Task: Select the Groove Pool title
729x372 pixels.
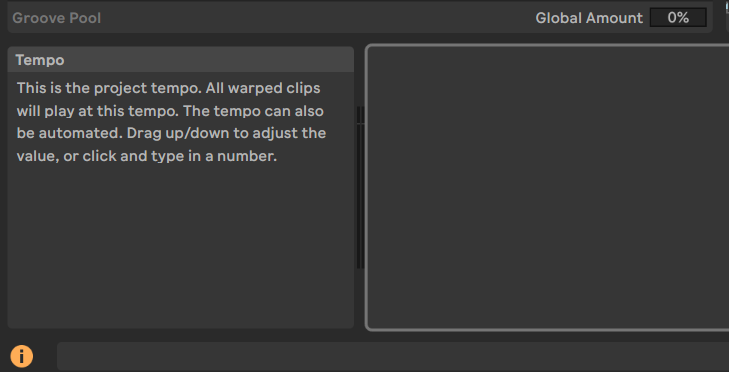Action: point(56,18)
